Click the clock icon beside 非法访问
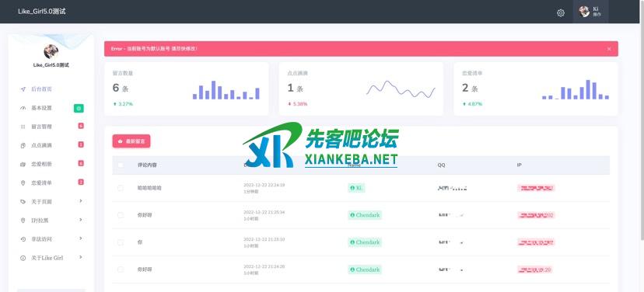The width and height of the screenshot is (644, 292). 23,239
